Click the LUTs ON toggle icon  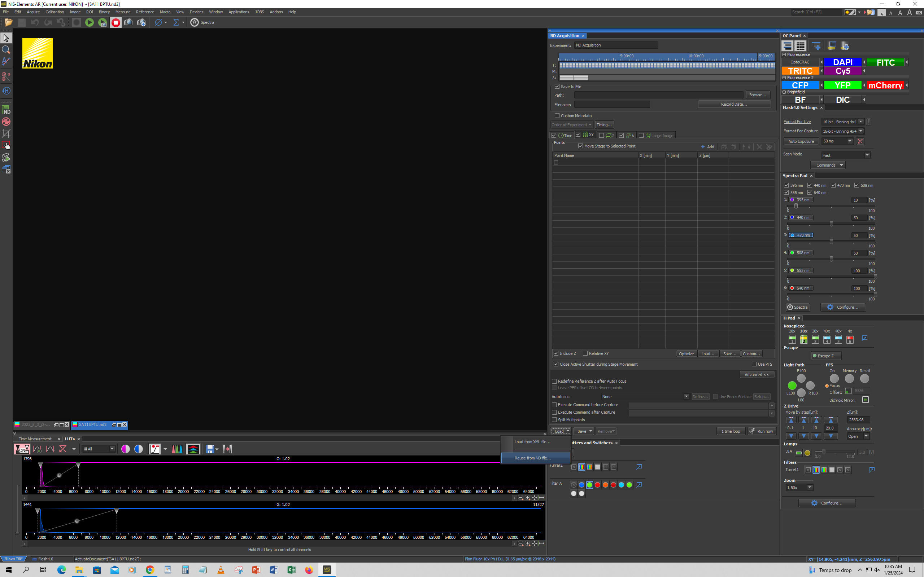[22, 449]
